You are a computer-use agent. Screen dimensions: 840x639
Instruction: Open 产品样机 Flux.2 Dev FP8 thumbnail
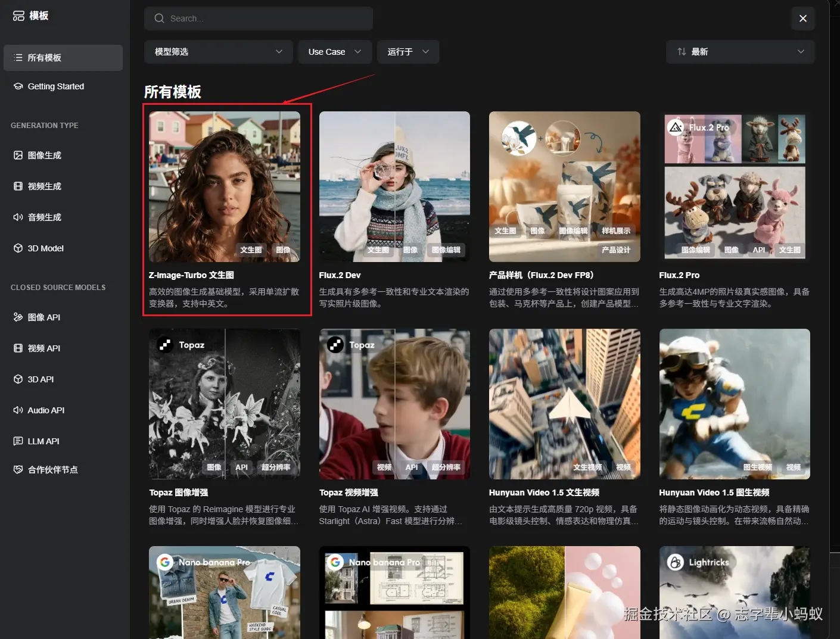coord(565,186)
